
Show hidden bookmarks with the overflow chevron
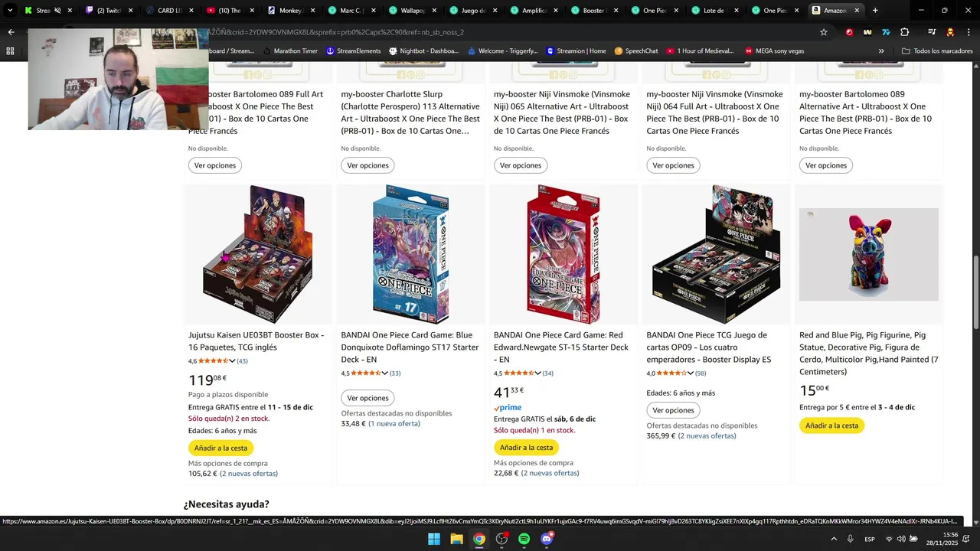point(881,51)
